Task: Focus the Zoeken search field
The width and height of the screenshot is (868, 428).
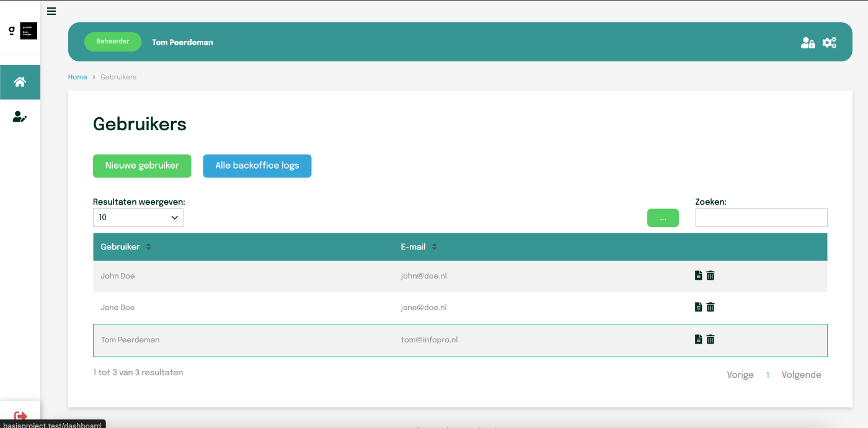Action: click(761, 218)
